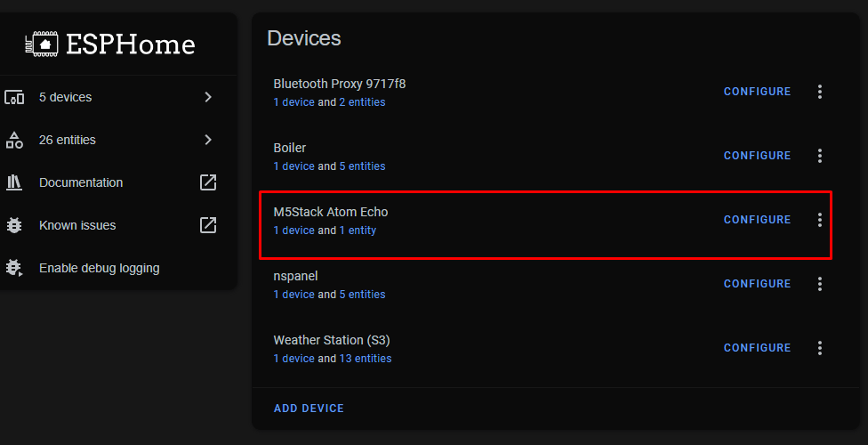Open three-dot menu for Weather Station (S3)
Image resolution: width=868 pixels, height=445 pixels.
(x=820, y=347)
